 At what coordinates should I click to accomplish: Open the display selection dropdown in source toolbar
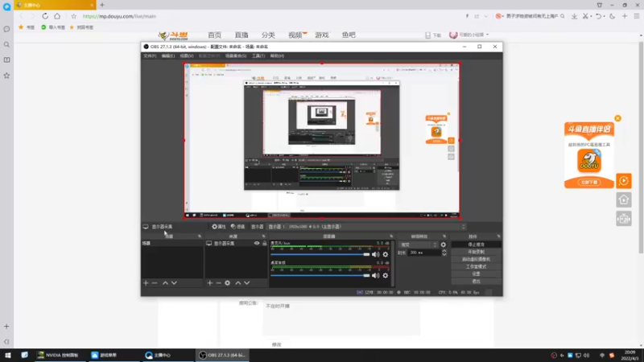point(367,227)
